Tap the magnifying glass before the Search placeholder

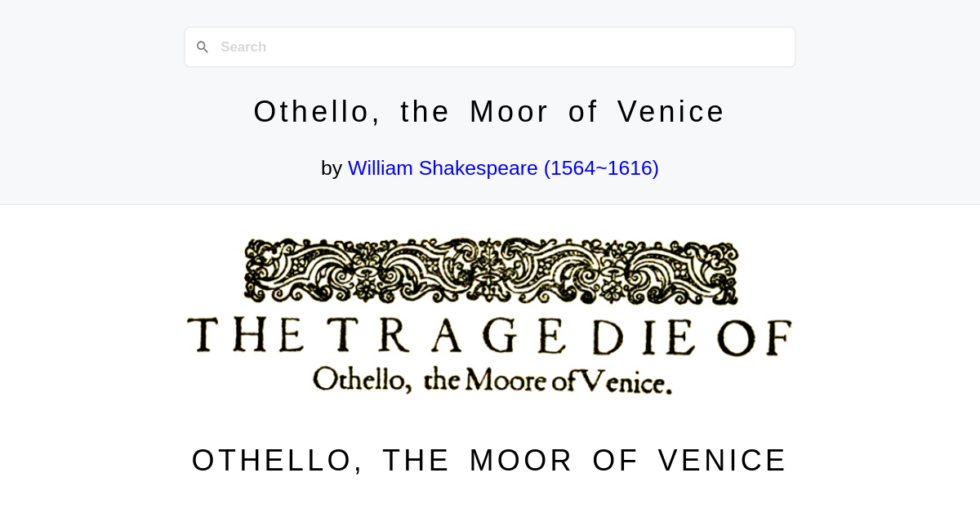(x=203, y=47)
